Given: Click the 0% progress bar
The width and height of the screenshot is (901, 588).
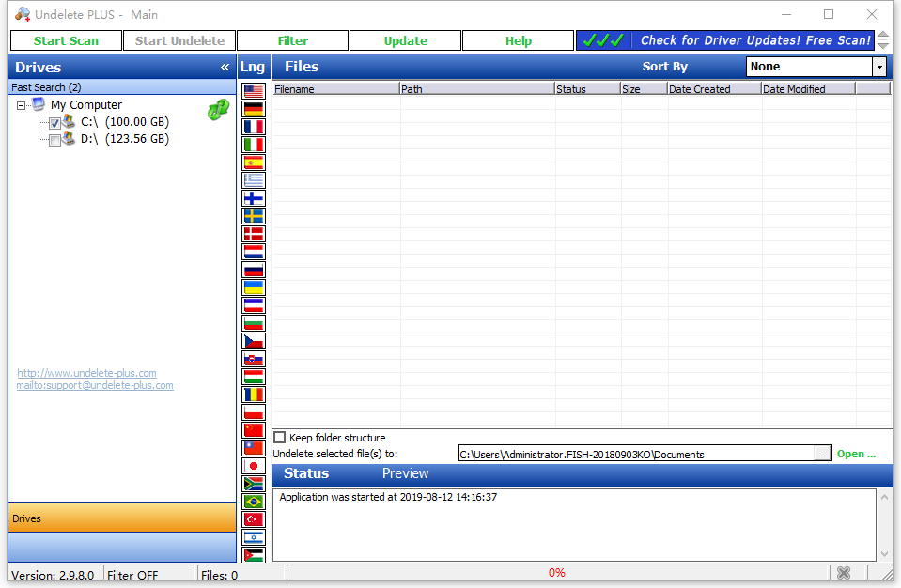Looking at the screenshot, I should (557, 572).
